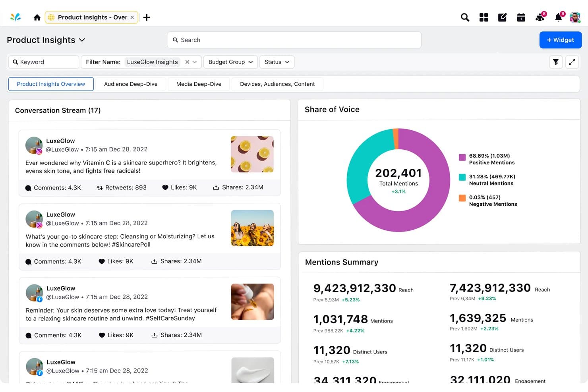Click the +7.13% distinct users change
588x392 pixels.
(x=350, y=362)
